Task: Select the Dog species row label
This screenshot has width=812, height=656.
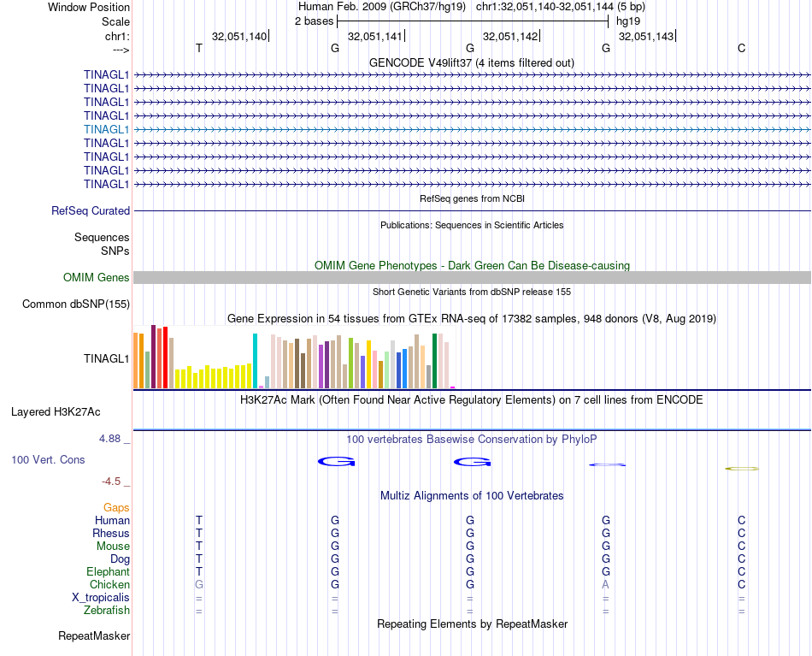Action: tap(120, 559)
